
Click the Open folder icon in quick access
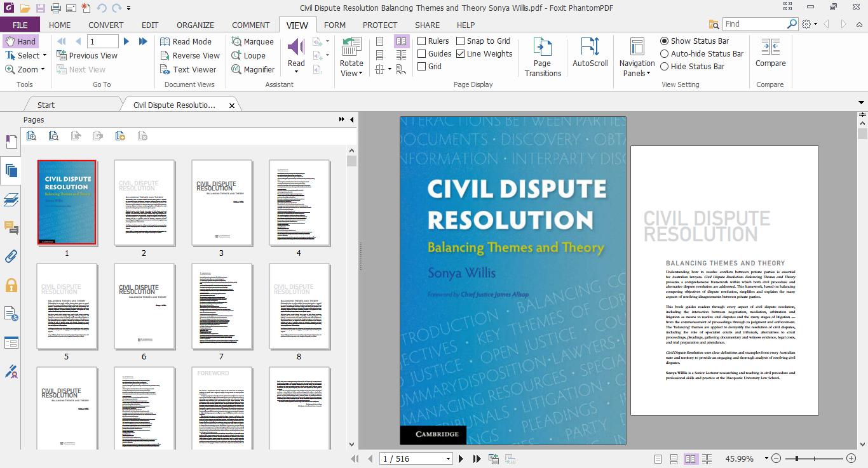[x=25, y=8]
